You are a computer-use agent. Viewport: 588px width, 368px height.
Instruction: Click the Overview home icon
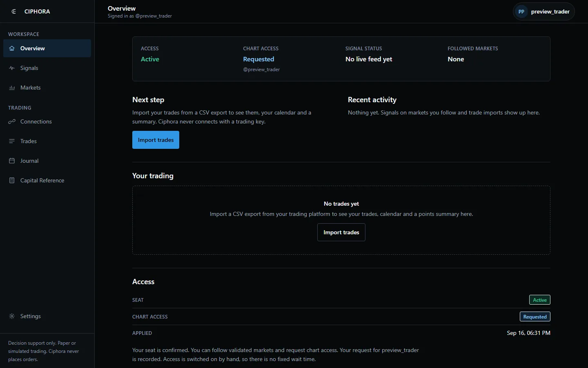pos(12,48)
